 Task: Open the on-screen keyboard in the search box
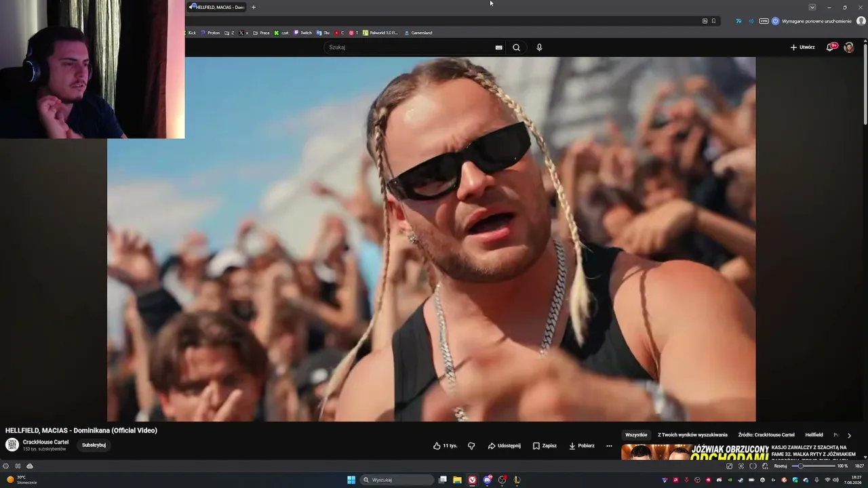point(499,47)
